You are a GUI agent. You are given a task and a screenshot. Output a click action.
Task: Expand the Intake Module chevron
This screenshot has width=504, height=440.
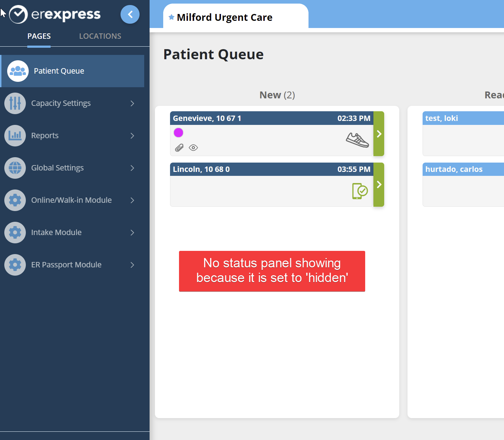click(x=132, y=233)
